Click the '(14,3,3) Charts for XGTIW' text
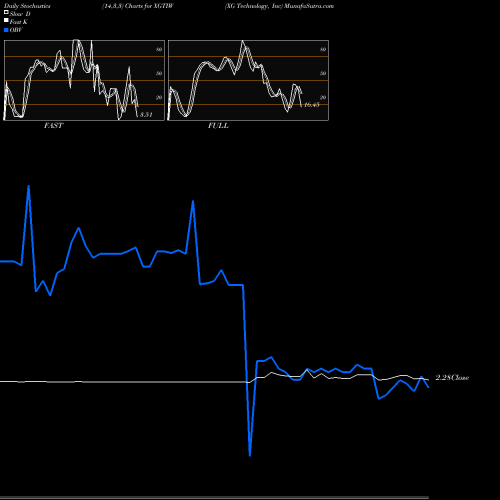500x500 pixels. click(138, 6)
